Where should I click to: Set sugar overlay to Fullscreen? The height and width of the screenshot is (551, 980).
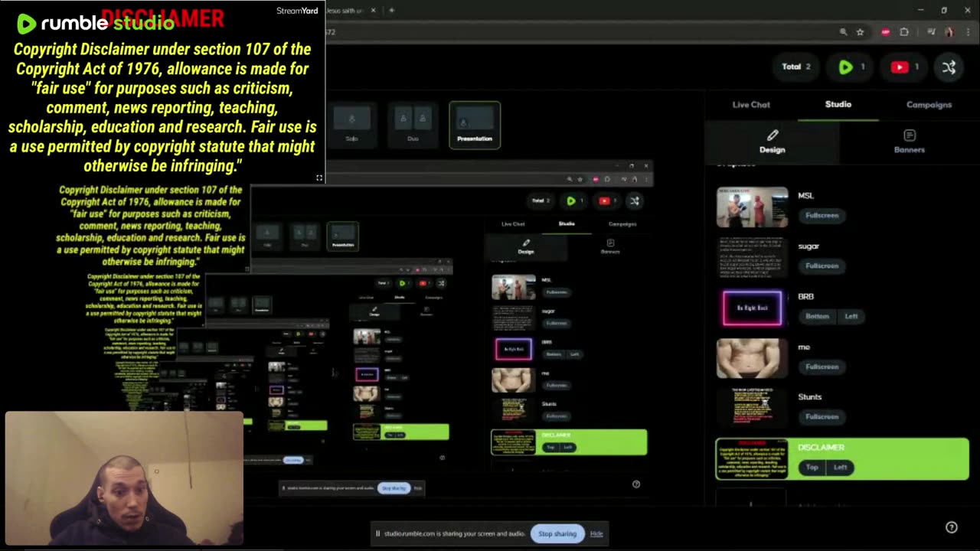tap(822, 266)
